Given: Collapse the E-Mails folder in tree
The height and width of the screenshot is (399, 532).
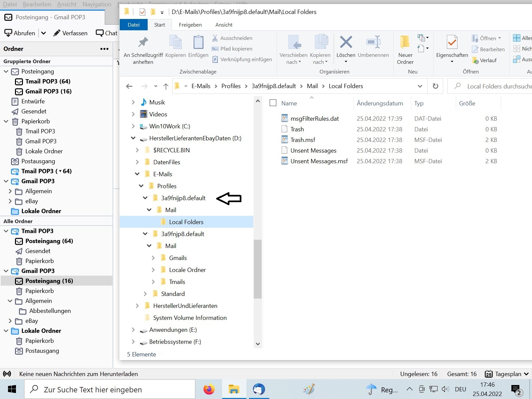Looking at the screenshot, I should (137, 174).
